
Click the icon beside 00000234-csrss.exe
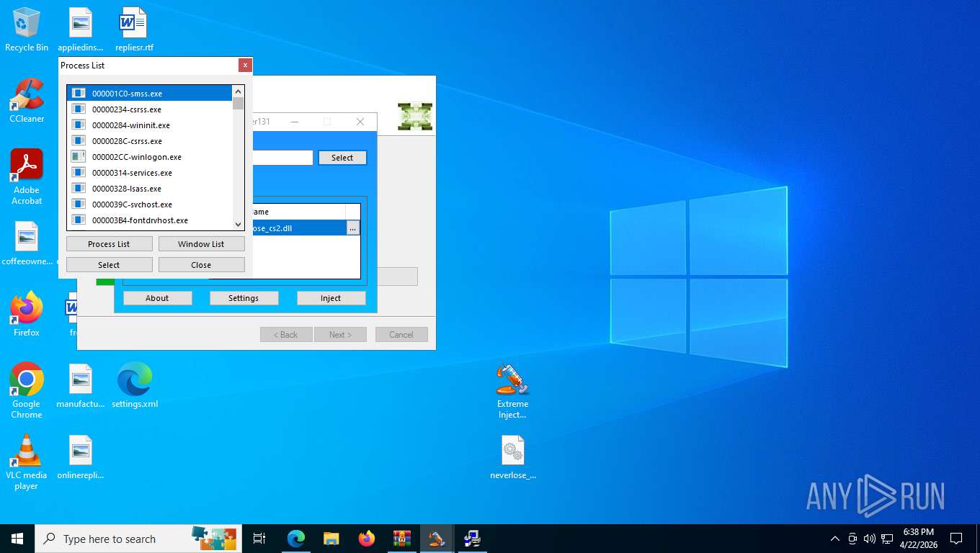79,109
